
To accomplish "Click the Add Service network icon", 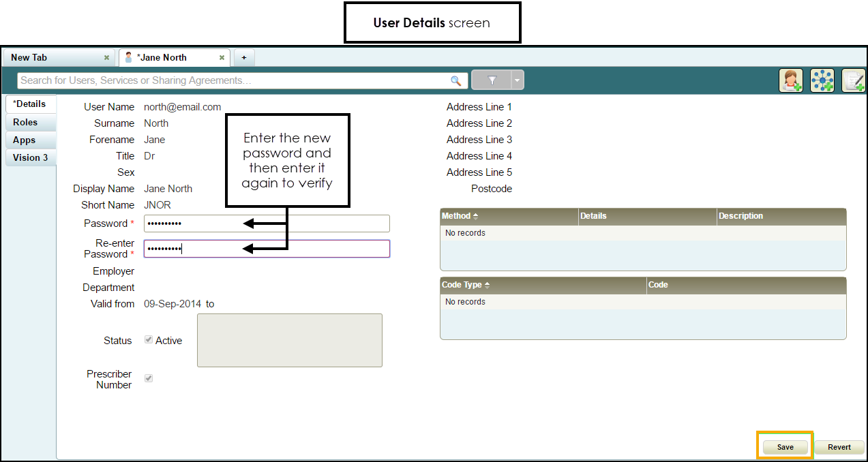I will (822, 80).
